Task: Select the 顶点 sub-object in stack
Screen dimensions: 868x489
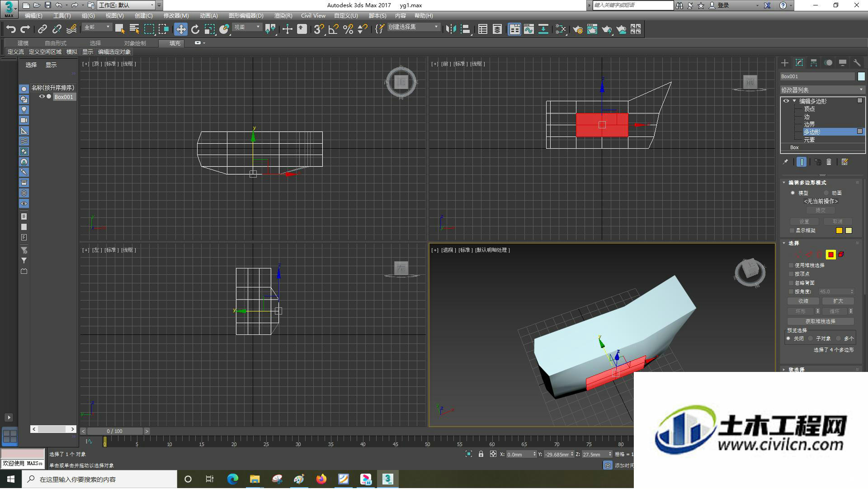Action: [x=809, y=109]
